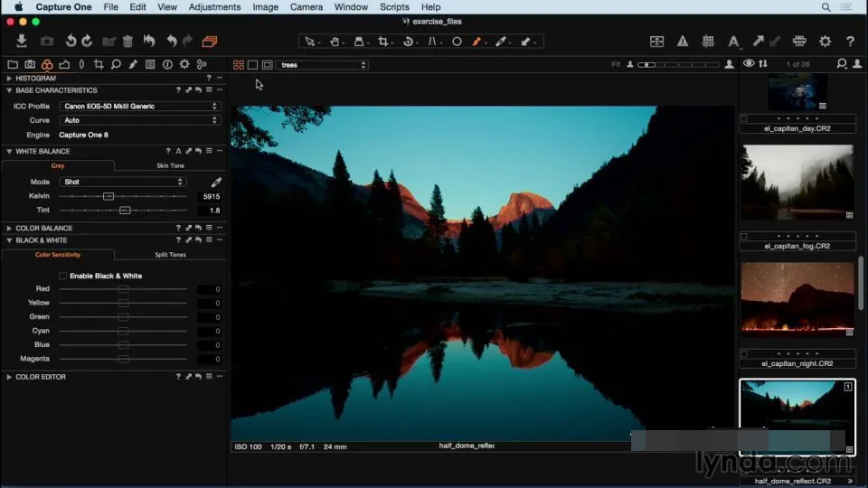
Task: Toggle the grid overlay icon
Action: [708, 42]
